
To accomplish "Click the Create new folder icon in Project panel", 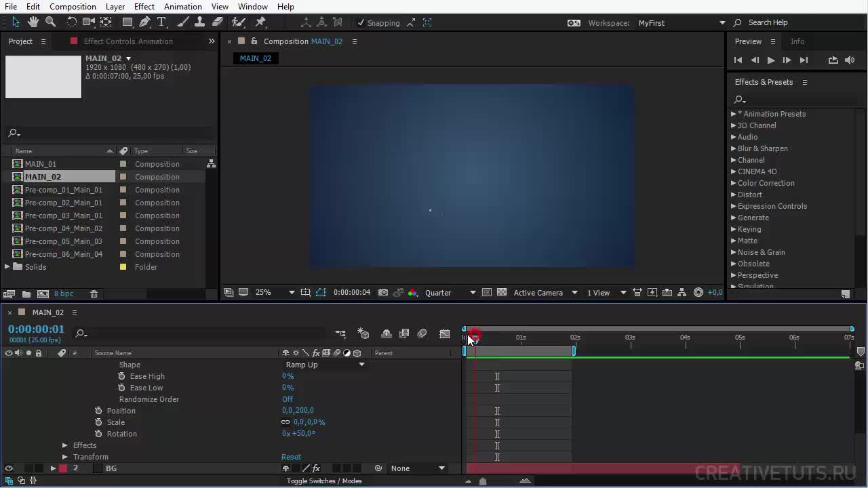I will coord(26,293).
